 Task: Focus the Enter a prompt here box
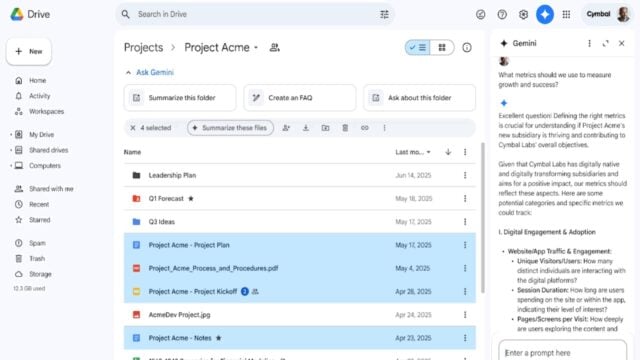[x=562, y=352]
